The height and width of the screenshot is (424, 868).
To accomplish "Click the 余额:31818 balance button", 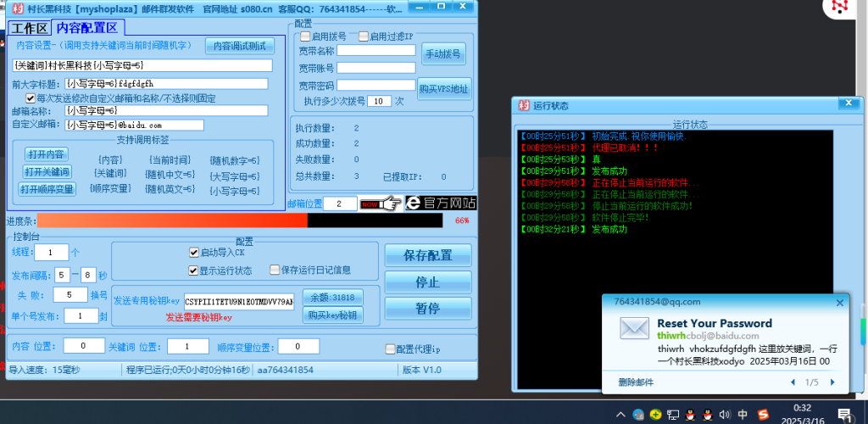I will pos(332,298).
